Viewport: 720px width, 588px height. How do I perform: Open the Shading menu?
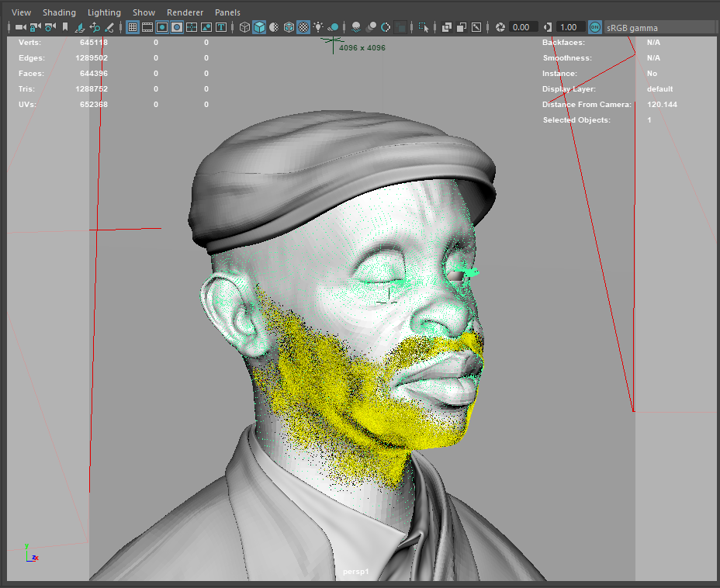pos(59,12)
